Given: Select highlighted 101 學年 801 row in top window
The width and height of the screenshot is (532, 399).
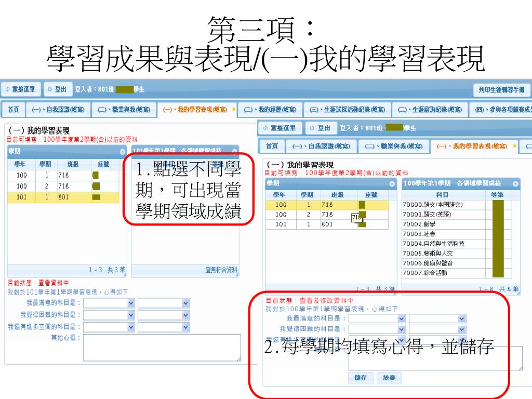Looking at the screenshot, I should pos(63,197).
